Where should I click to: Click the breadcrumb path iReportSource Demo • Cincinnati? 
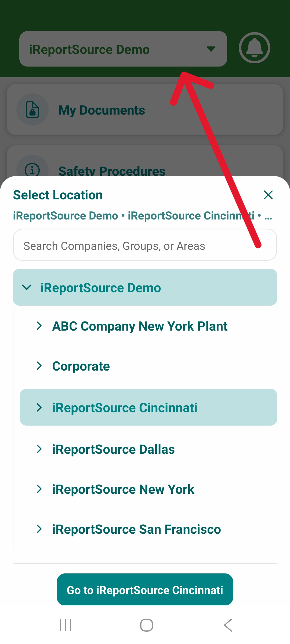click(x=142, y=216)
